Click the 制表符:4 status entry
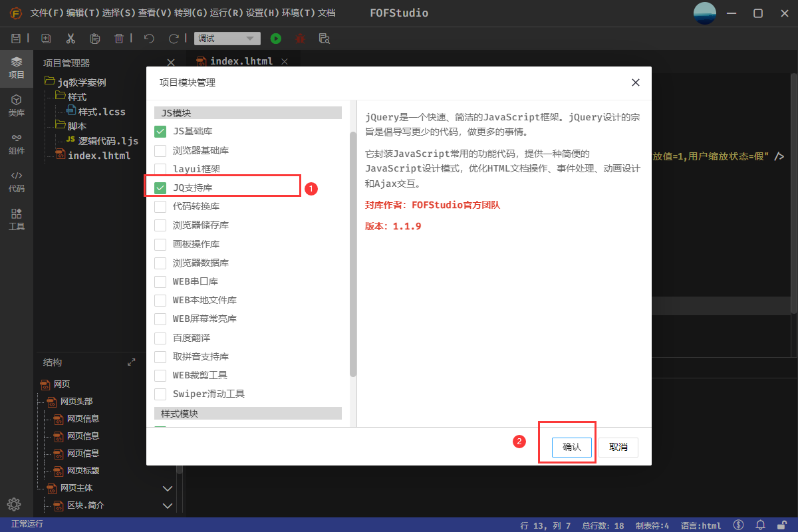The width and height of the screenshot is (798, 532). pos(652,525)
